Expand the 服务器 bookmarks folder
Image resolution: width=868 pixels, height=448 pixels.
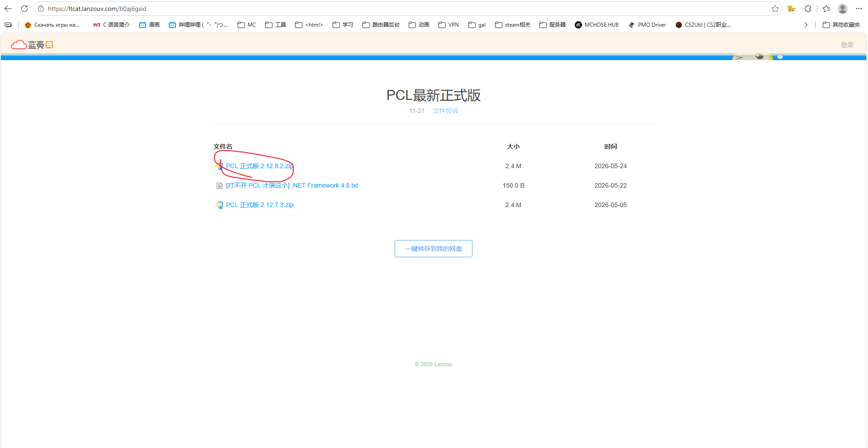(553, 25)
